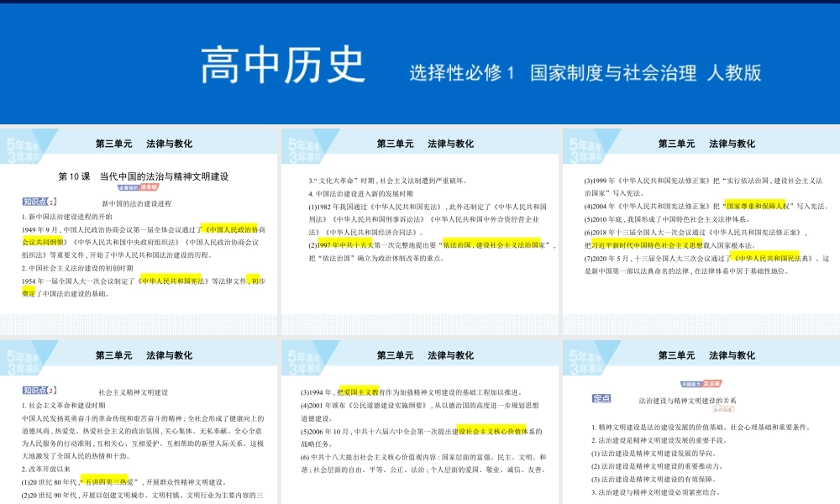Open the slide starting with "(3)1999年"
This screenshot has height=504, width=840.
point(701,231)
